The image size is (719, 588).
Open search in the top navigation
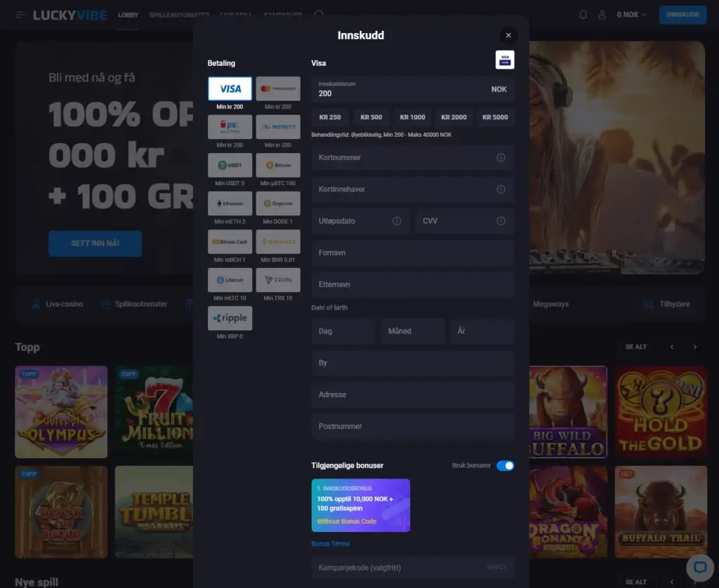pos(319,14)
